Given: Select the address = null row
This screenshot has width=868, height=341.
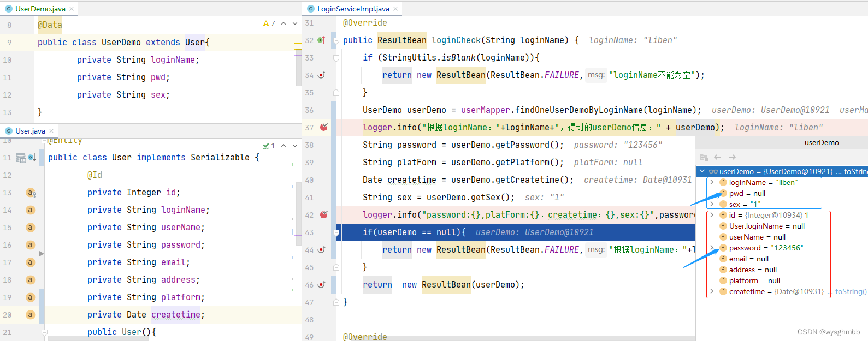Looking at the screenshot, I should 782,270.
